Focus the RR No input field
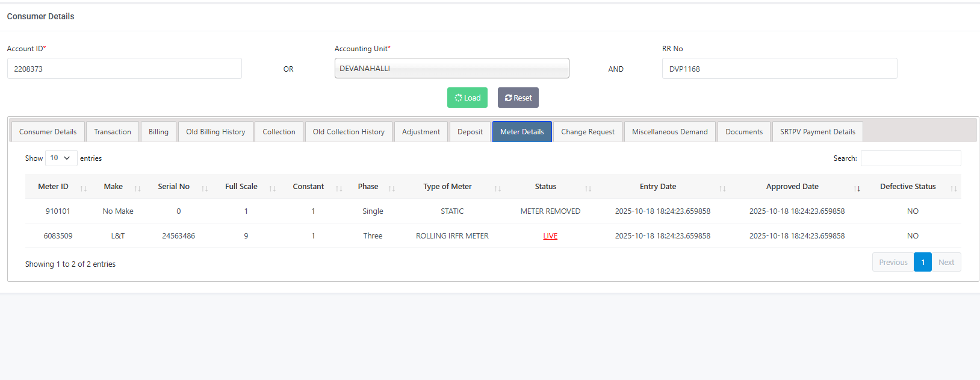This screenshot has height=380, width=980. click(780, 69)
